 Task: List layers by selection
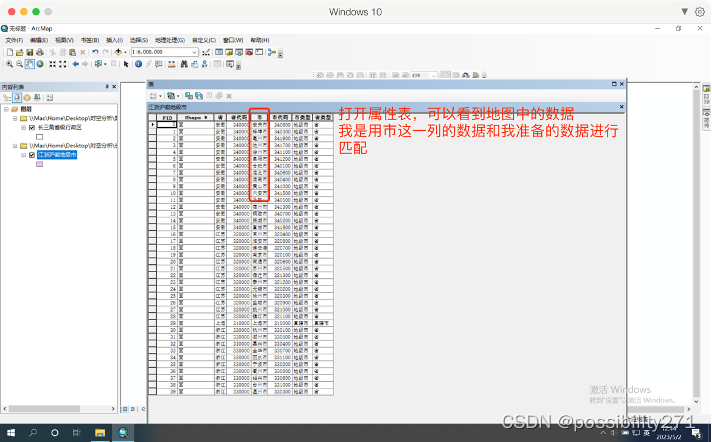(x=37, y=98)
